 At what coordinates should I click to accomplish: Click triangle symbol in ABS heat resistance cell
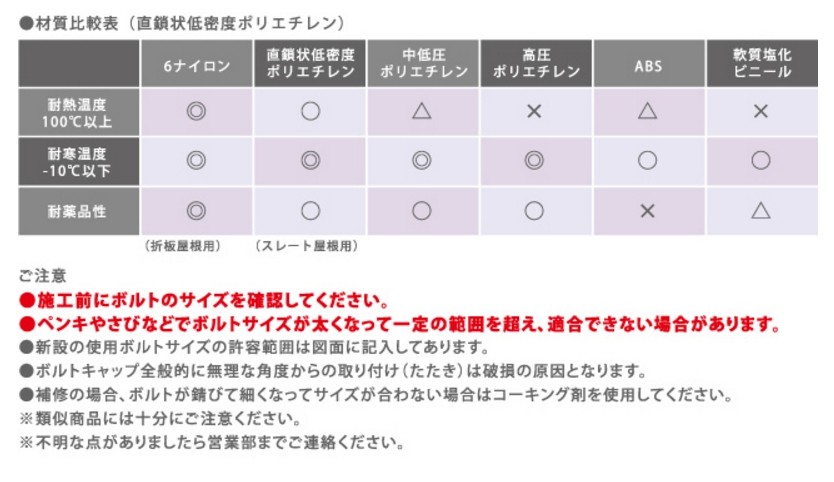647,111
